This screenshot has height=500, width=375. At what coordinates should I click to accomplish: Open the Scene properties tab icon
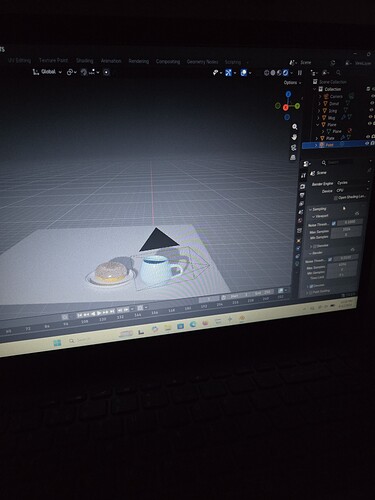coord(301,212)
